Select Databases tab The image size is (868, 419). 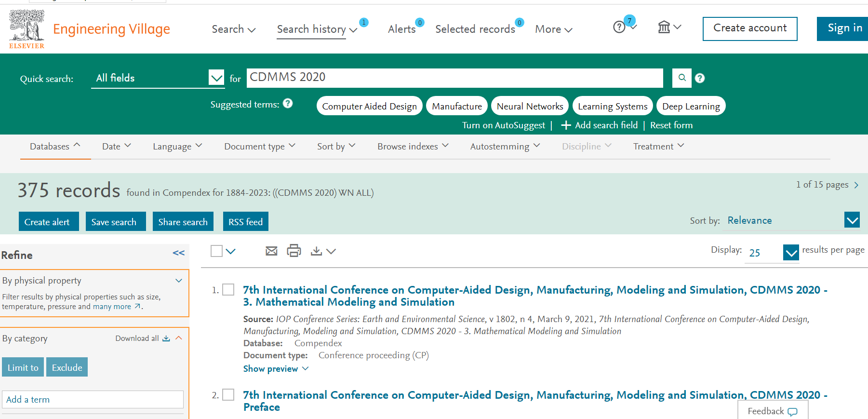click(x=55, y=146)
